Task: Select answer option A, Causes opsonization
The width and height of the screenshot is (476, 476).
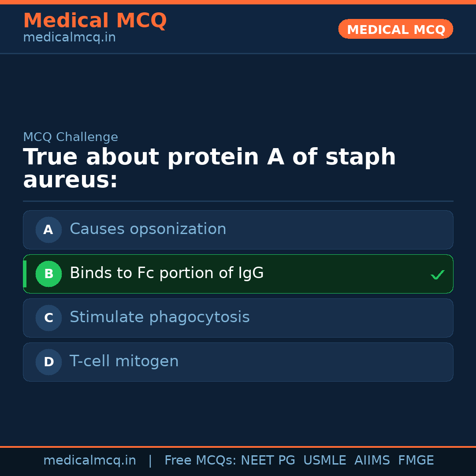Action: coord(238,230)
